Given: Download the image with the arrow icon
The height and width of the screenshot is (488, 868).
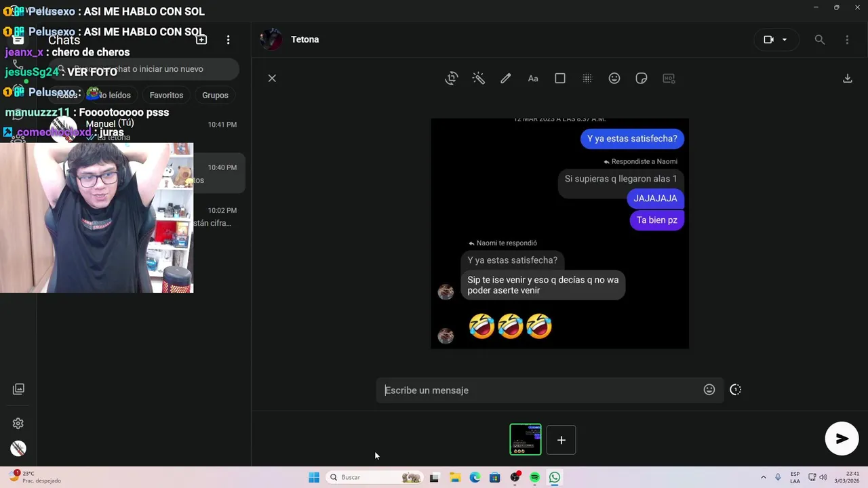Looking at the screenshot, I should tap(848, 79).
